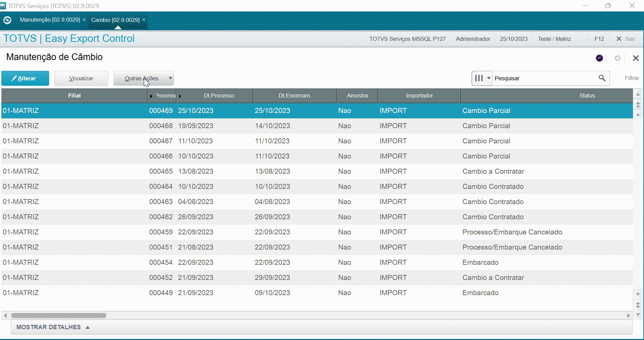The image size is (644, 340).
Task: Click the Visualizar button
Action: coord(81,78)
